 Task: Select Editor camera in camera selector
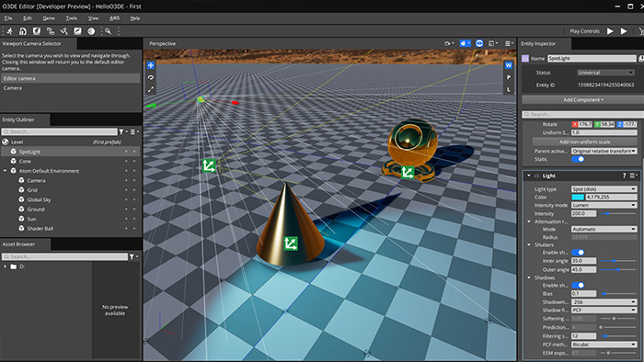(71, 78)
